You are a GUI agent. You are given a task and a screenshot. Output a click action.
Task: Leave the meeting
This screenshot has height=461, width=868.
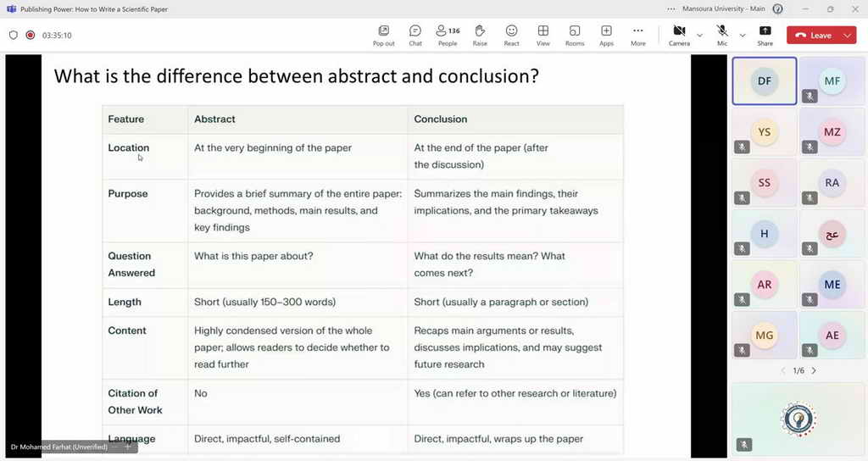coord(813,36)
